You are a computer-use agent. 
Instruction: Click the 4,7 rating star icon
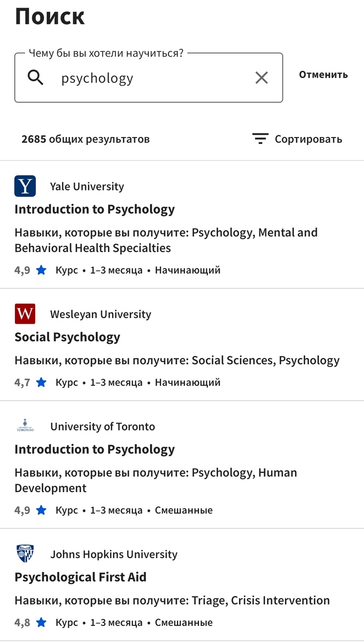click(x=41, y=383)
